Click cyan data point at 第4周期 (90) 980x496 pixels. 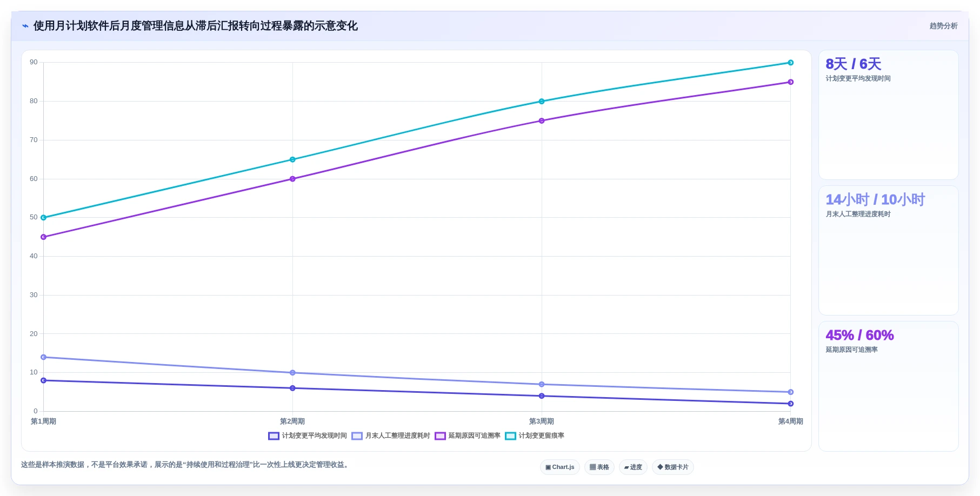coord(790,63)
